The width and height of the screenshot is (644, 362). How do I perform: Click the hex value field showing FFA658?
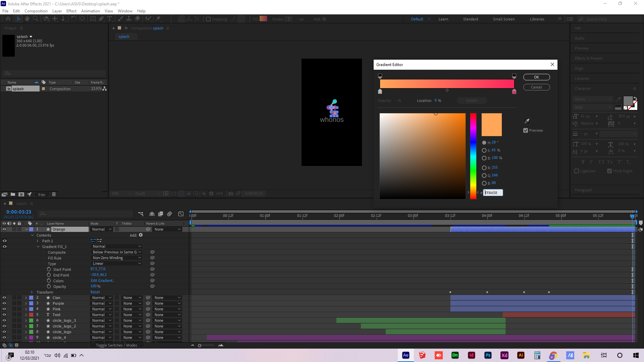click(x=493, y=192)
